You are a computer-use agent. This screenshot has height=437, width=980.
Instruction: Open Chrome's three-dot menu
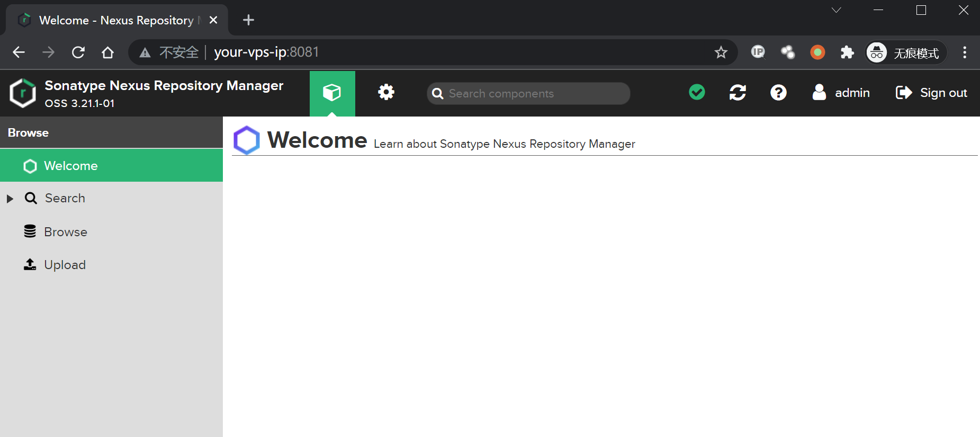click(x=965, y=52)
